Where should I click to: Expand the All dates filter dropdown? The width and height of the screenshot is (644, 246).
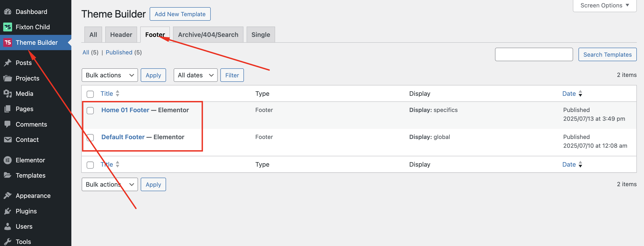(195, 75)
